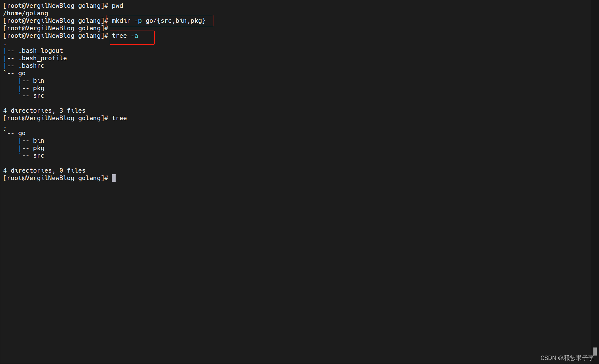Select the .bash_profile tree entry

coord(43,58)
